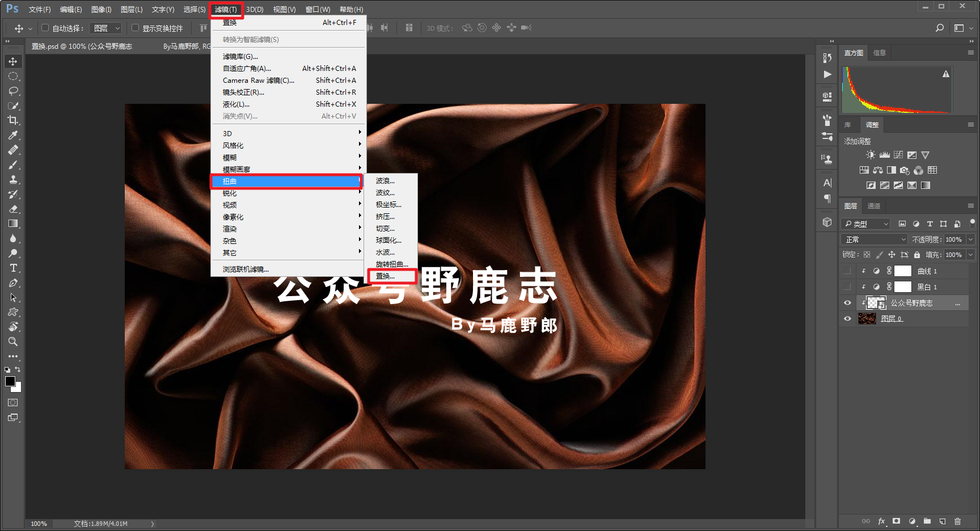Select the Dodge tool

(13, 253)
